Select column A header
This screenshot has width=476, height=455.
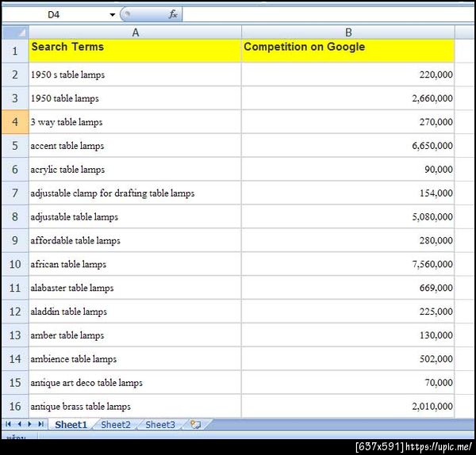click(135, 32)
